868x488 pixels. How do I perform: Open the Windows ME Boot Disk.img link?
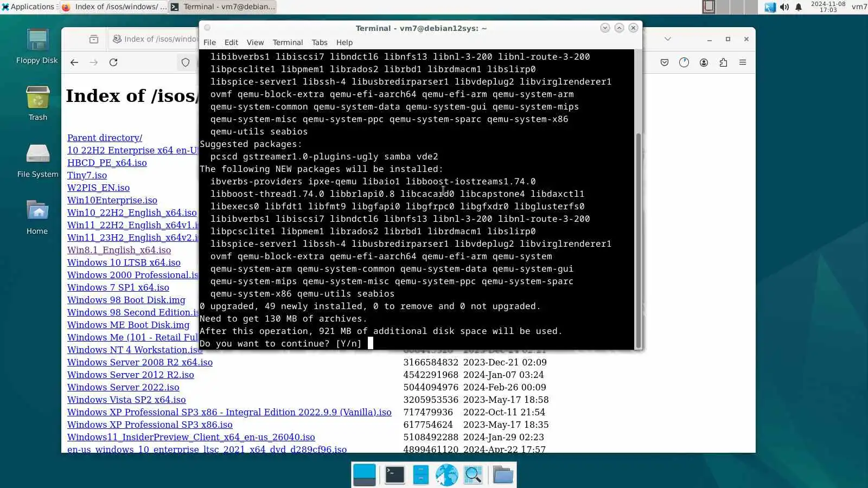[x=129, y=325]
